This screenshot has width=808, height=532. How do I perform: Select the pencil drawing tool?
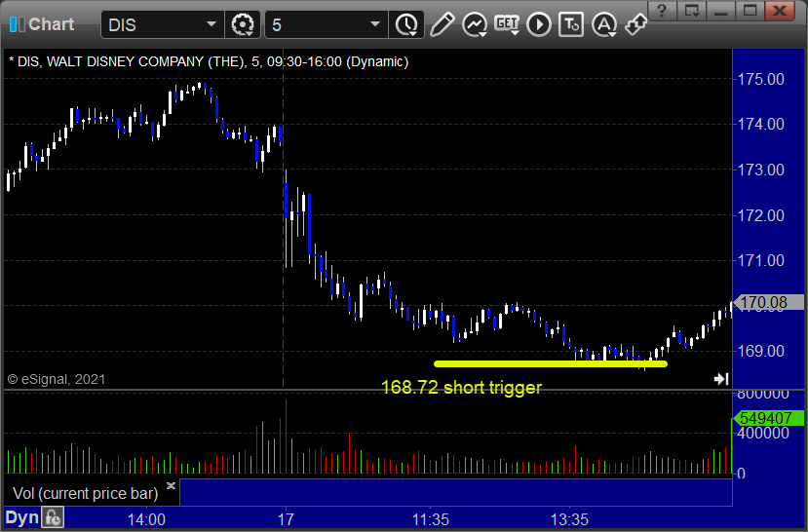tap(442, 24)
